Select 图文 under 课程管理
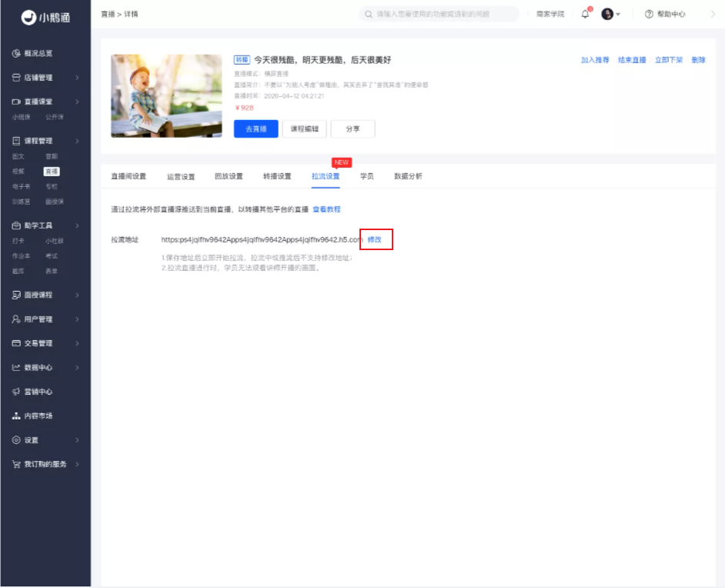This screenshot has width=725, height=588. pyautogui.click(x=18, y=156)
